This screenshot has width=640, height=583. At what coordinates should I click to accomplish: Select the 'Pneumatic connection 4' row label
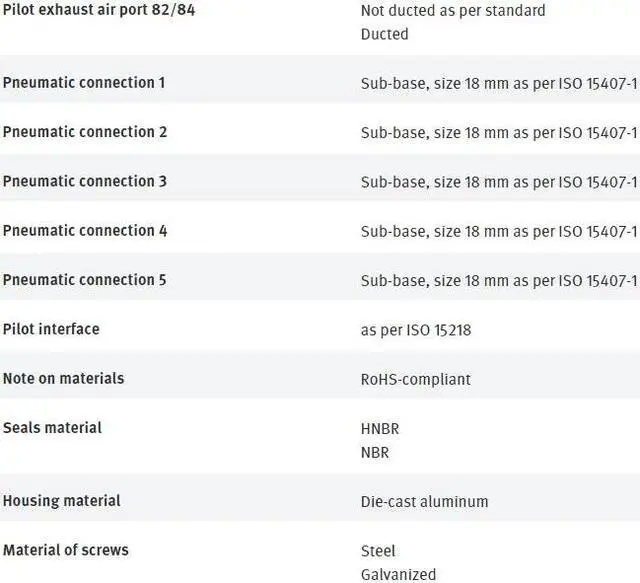(x=84, y=231)
